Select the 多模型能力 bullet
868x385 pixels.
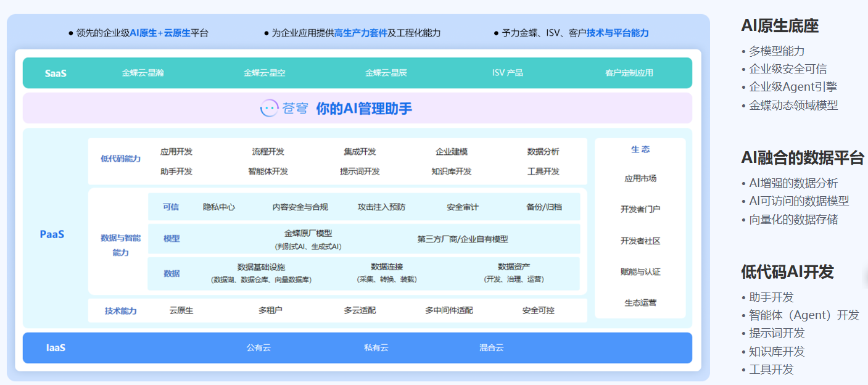click(x=777, y=51)
